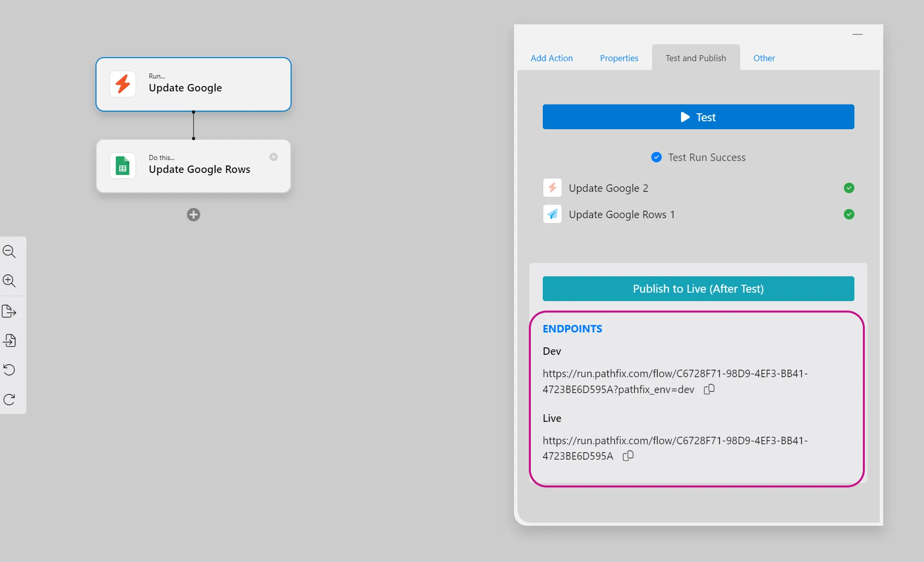Copy the Dev endpoint URL
The width and height of the screenshot is (924, 562).
coord(709,389)
